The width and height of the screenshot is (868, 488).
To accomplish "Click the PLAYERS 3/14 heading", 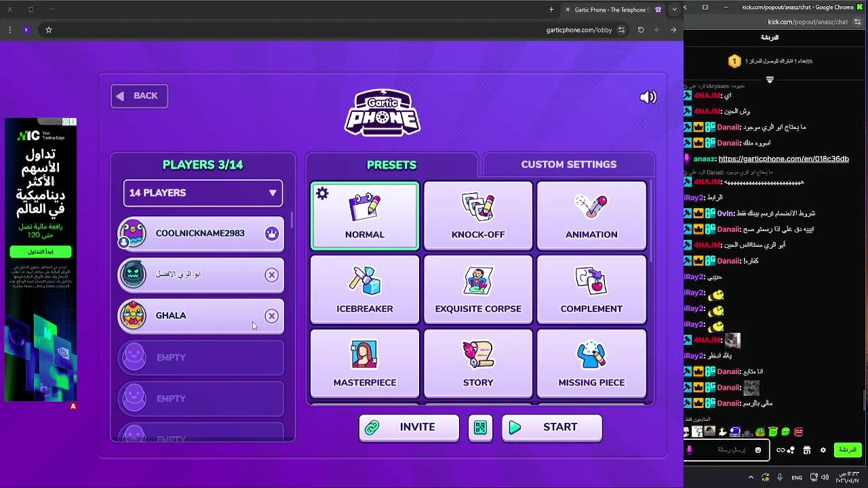I will (x=203, y=165).
